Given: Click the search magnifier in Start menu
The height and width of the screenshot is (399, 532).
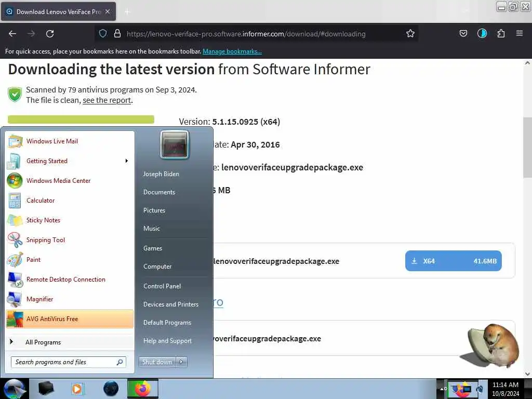Looking at the screenshot, I should (120, 362).
